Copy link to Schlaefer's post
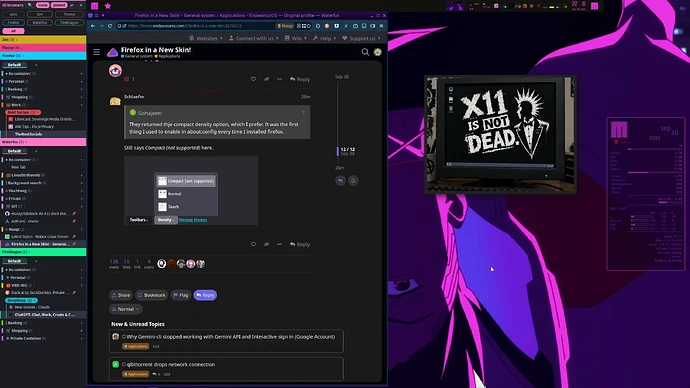The image size is (690, 388). (x=267, y=244)
